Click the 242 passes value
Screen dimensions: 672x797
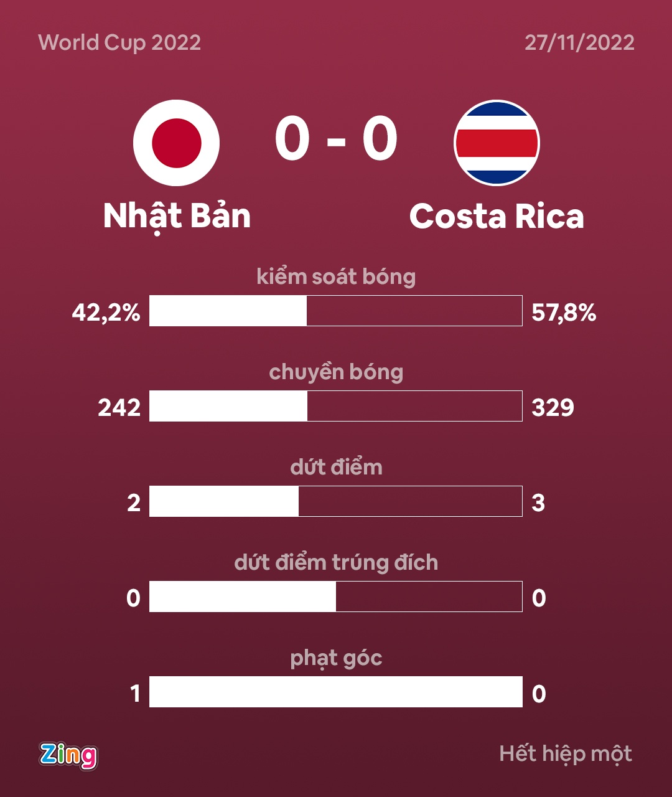click(119, 408)
